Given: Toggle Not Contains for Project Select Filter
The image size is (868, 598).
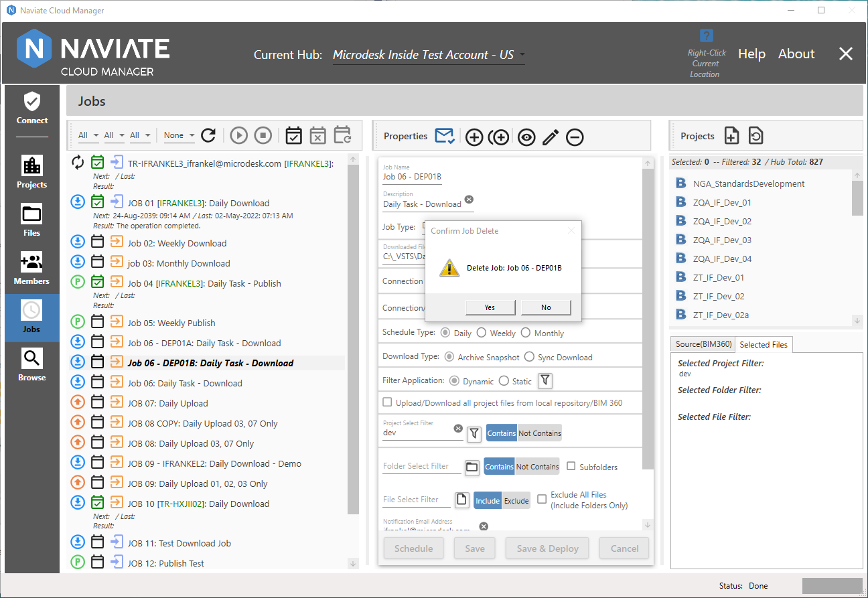Looking at the screenshot, I should [x=540, y=433].
